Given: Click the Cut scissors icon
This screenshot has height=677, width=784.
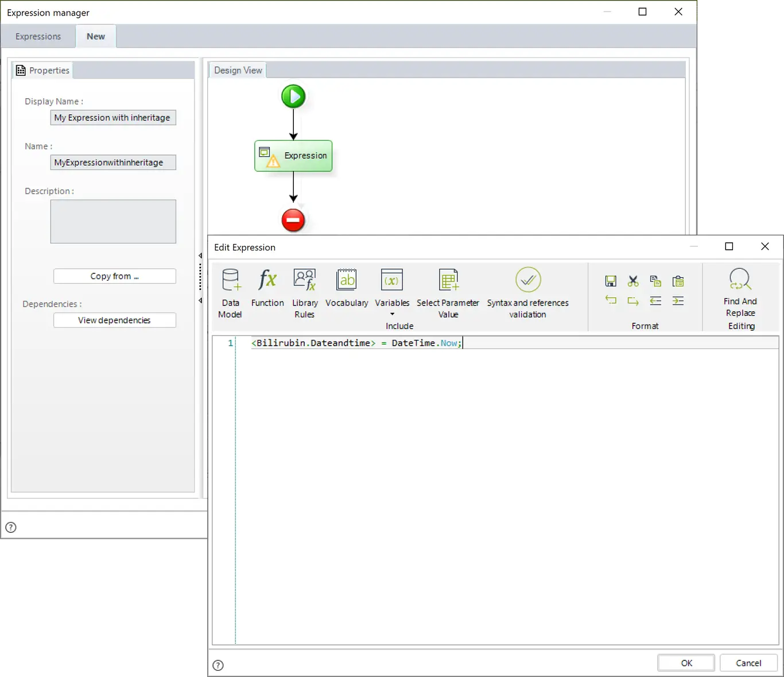Looking at the screenshot, I should (x=633, y=281).
